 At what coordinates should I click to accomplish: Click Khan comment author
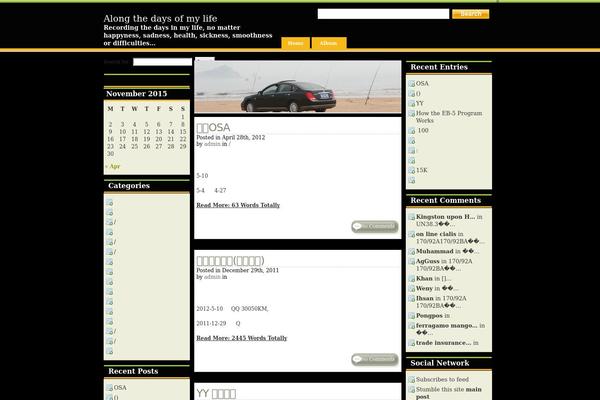[x=424, y=279]
